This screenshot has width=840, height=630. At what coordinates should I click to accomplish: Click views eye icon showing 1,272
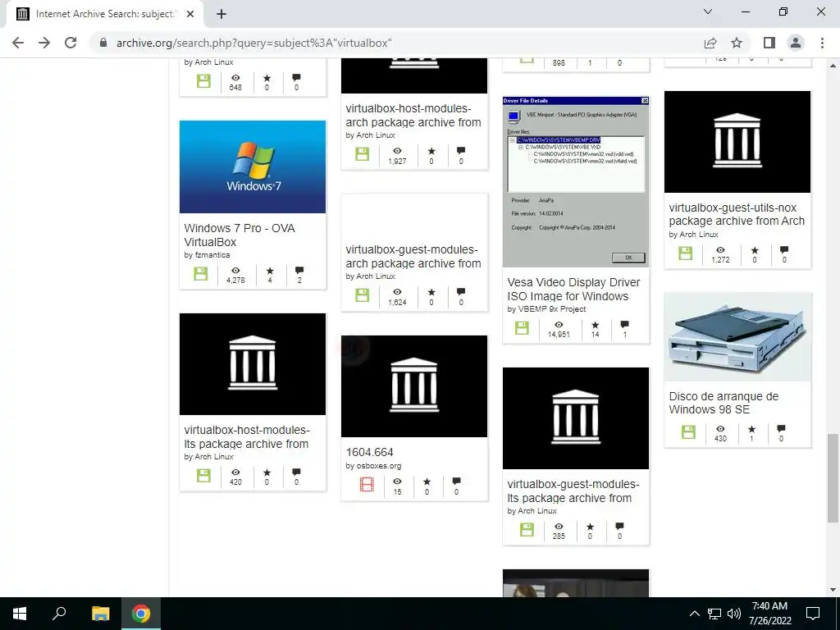pos(720,249)
